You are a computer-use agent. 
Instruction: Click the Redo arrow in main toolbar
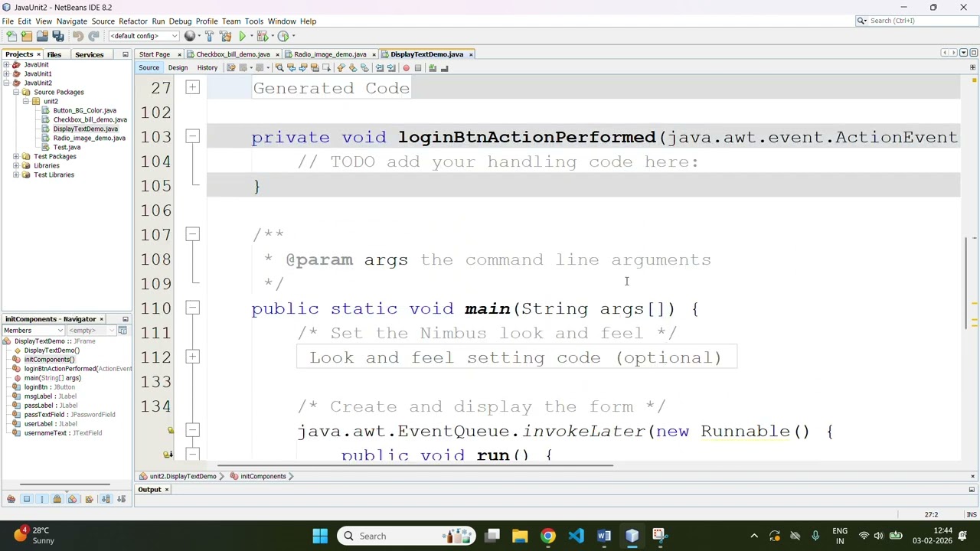tap(93, 36)
